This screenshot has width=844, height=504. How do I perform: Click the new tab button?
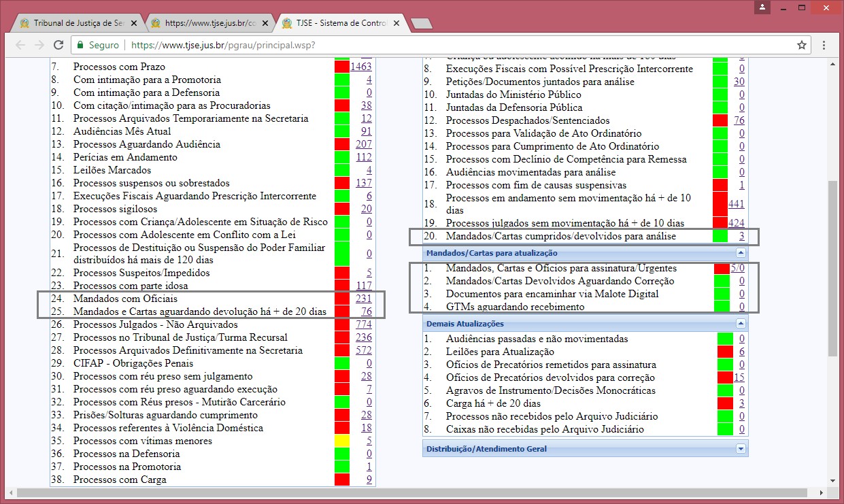[x=422, y=23]
